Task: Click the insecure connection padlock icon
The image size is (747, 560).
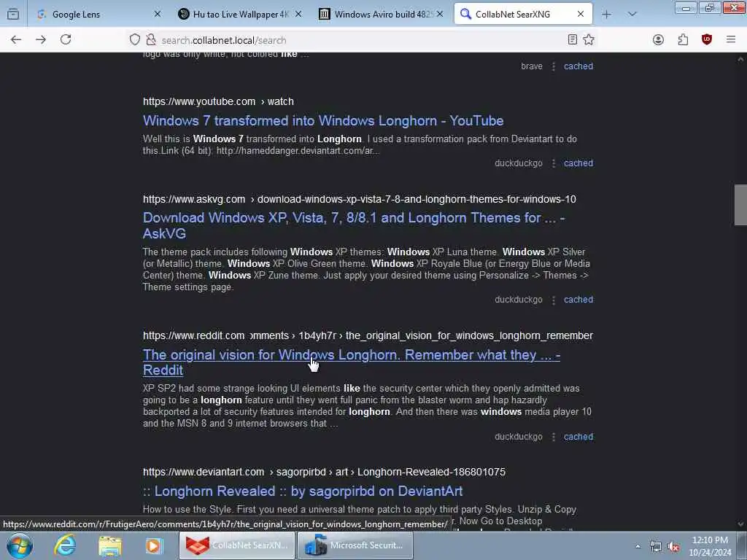Action: pyautogui.click(x=150, y=40)
